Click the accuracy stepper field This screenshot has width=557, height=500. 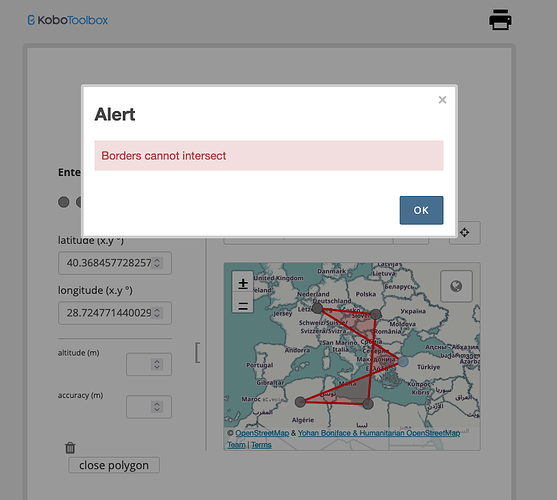(149, 407)
